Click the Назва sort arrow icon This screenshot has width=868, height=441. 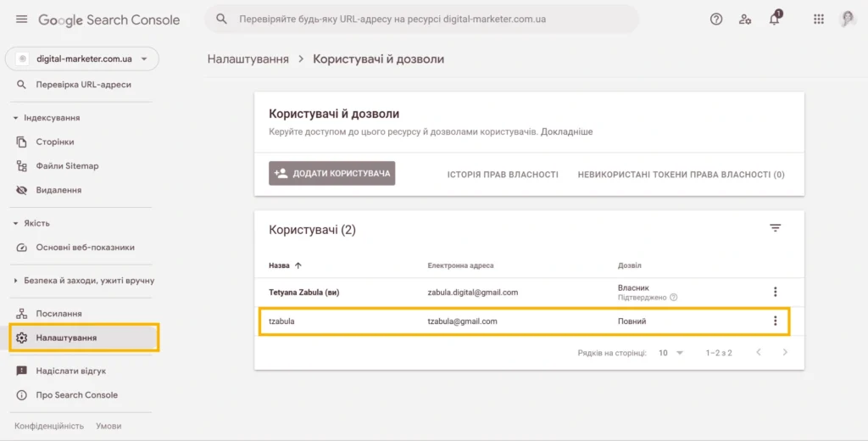pos(298,265)
